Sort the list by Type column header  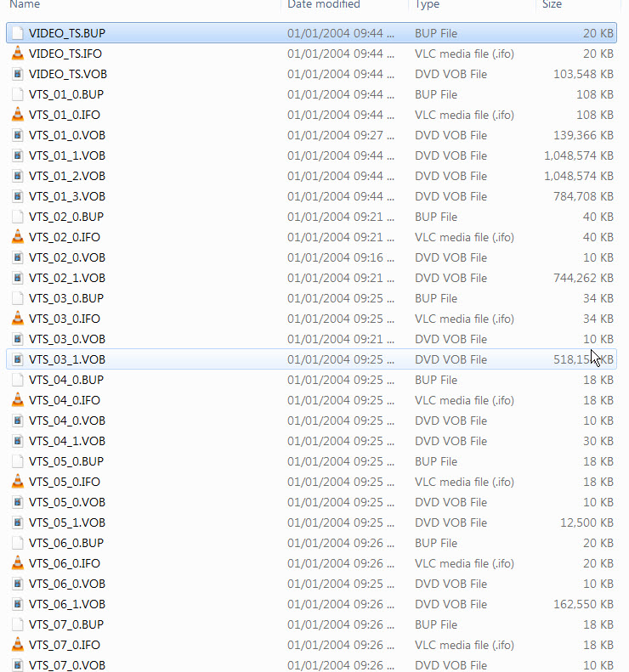(428, 5)
